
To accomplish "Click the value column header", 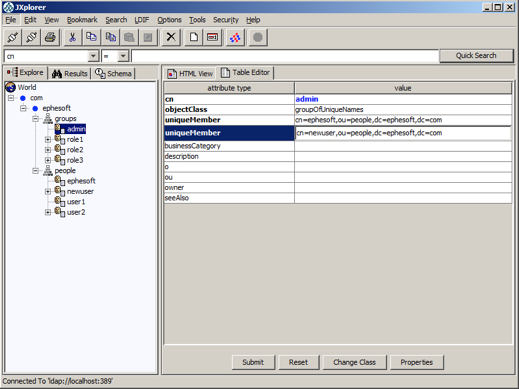I will click(x=403, y=88).
